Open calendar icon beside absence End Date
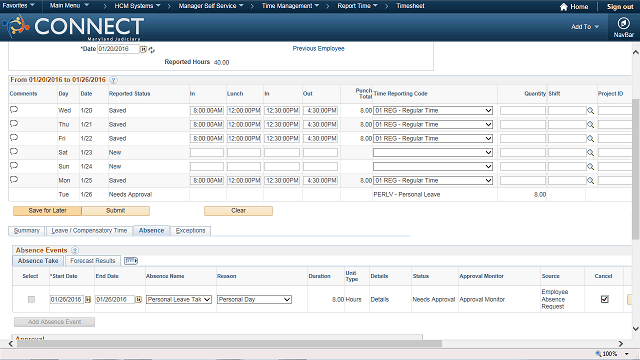This screenshot has width=640, height=360. (138, 300)
